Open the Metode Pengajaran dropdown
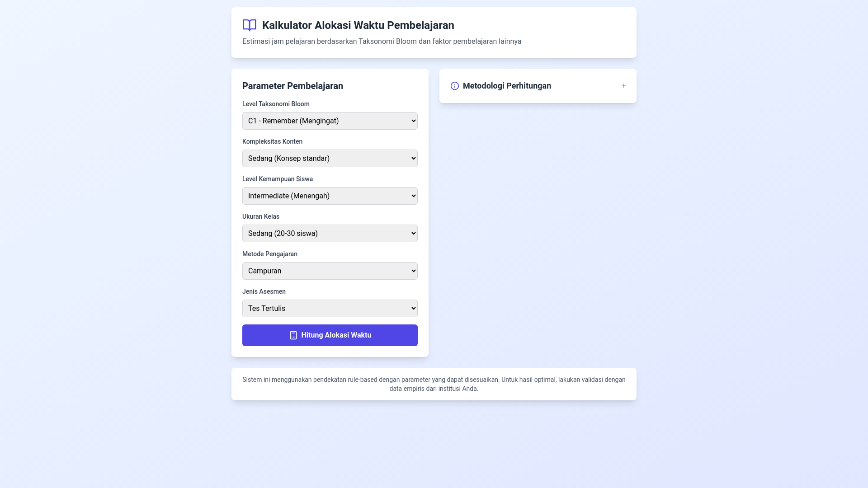Image resolution: width=868 pixels, height=488 pixels. pos(330,271)
